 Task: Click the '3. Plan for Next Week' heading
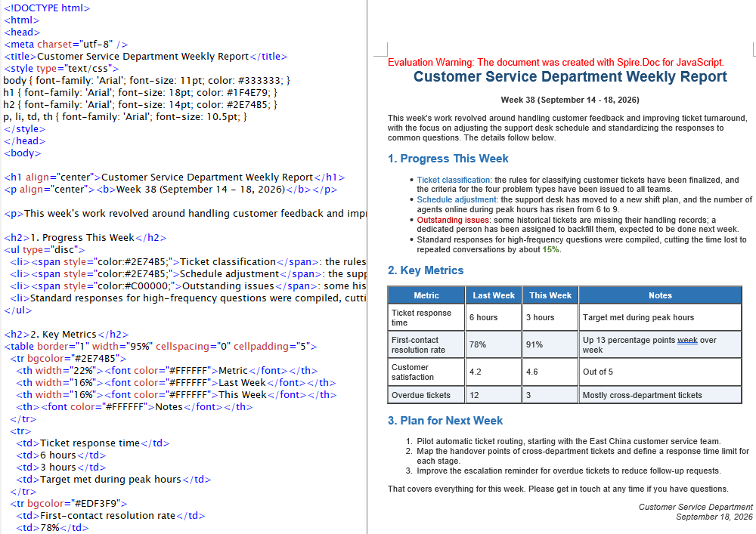tap(445, 421)
